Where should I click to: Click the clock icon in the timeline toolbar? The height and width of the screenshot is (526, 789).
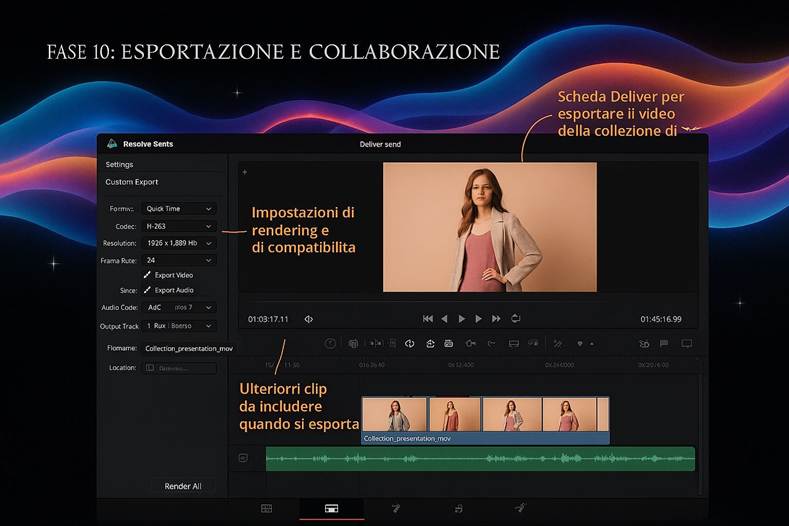(x=330, y=343)
